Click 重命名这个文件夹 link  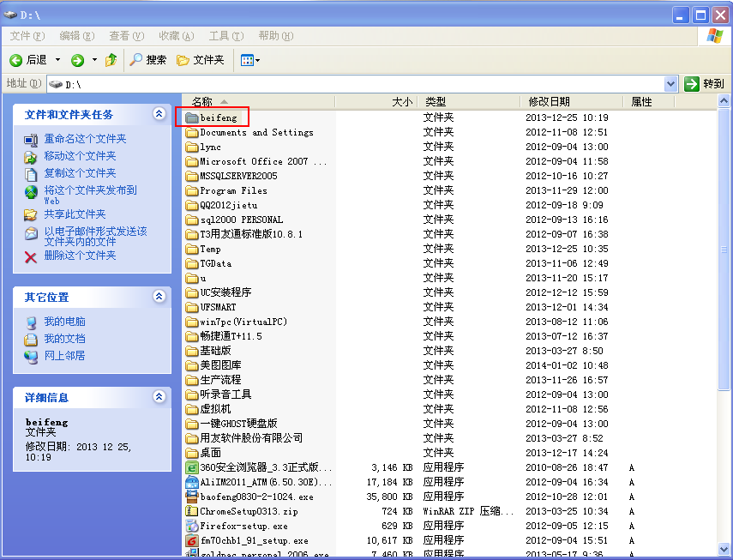[85, 139]
